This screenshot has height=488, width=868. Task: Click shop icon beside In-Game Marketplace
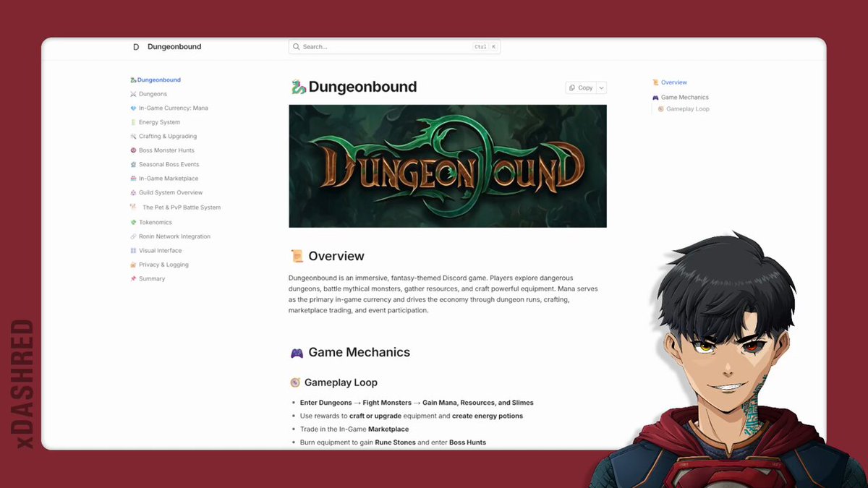tap(133, 179)
